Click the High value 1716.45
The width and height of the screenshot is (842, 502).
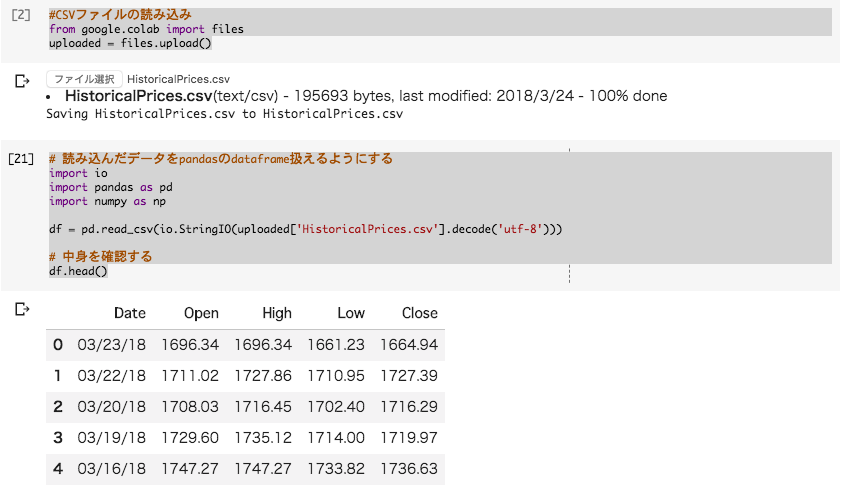click(263, 407)
